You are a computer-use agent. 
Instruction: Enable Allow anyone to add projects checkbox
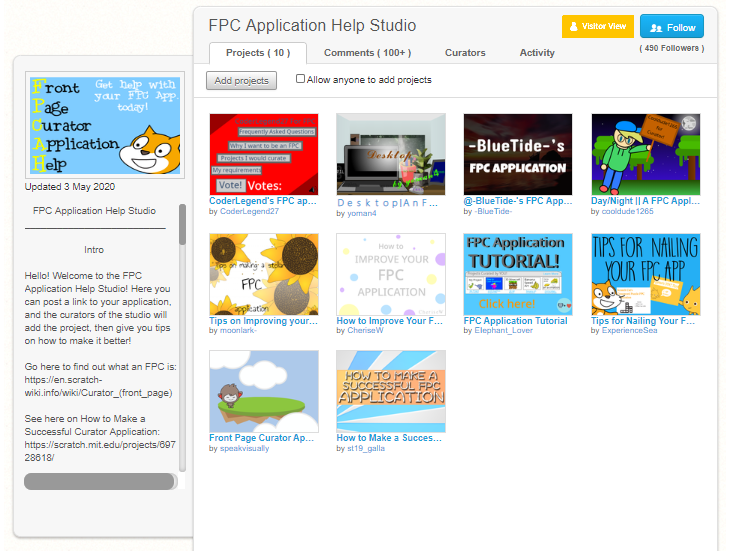[301, 79]
